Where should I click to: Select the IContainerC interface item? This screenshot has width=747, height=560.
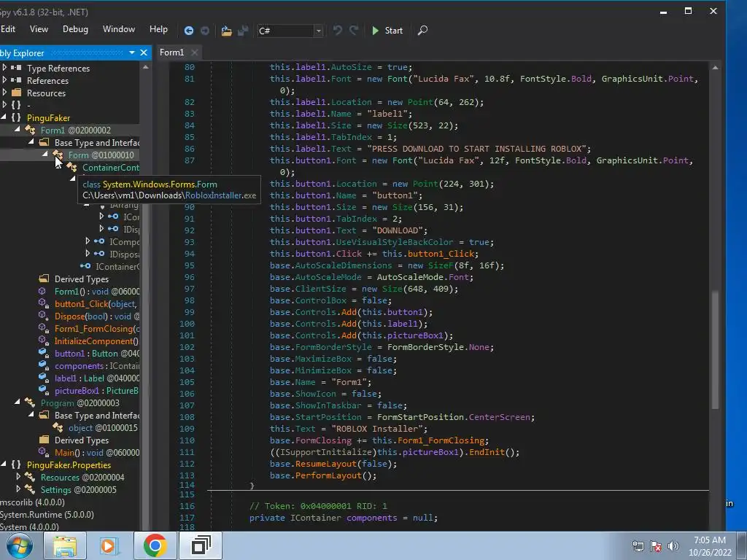(117, 267)
